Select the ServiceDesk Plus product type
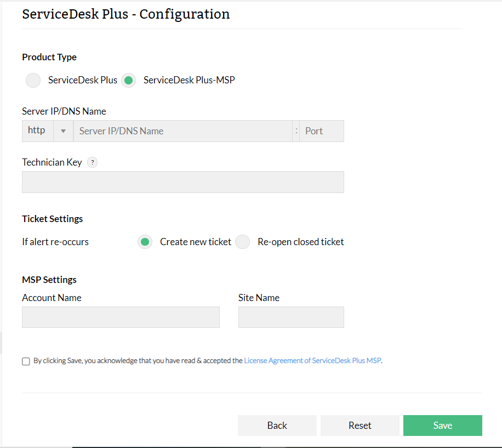Viewport: 502px width, 448px height. pos(33,80)
